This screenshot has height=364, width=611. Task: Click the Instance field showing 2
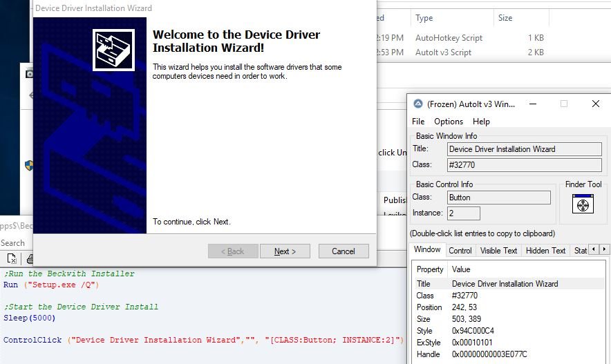pyautogui.click(x=464, y=213)
